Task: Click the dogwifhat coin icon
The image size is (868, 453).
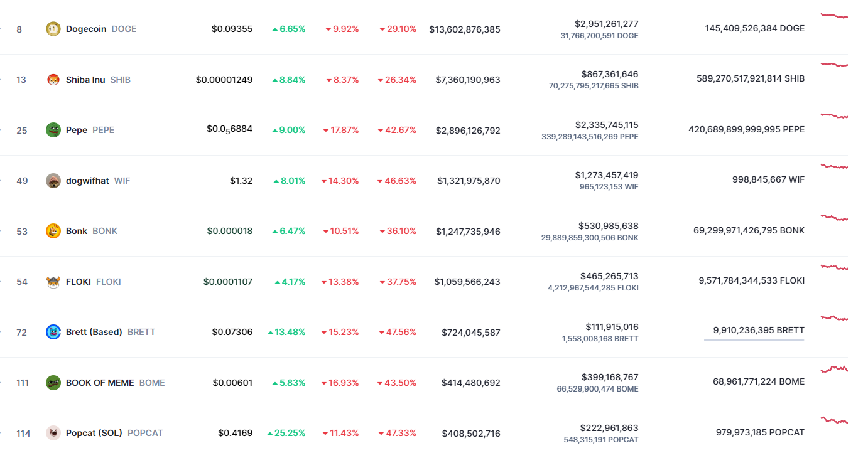Action: (53, 181)
